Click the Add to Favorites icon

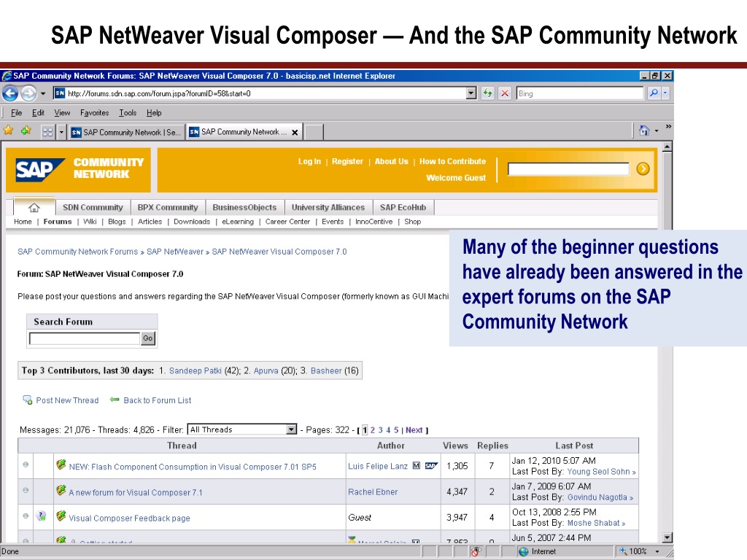coord(26,130)
